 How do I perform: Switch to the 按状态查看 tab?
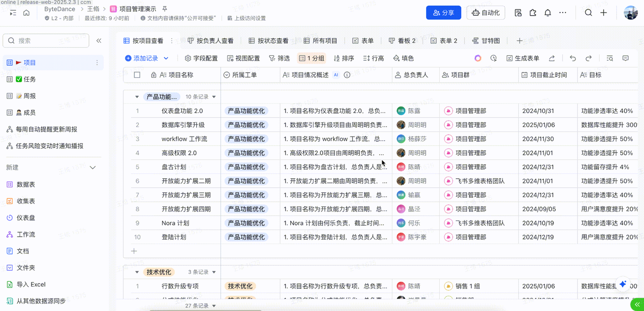(x=269, y=41)
